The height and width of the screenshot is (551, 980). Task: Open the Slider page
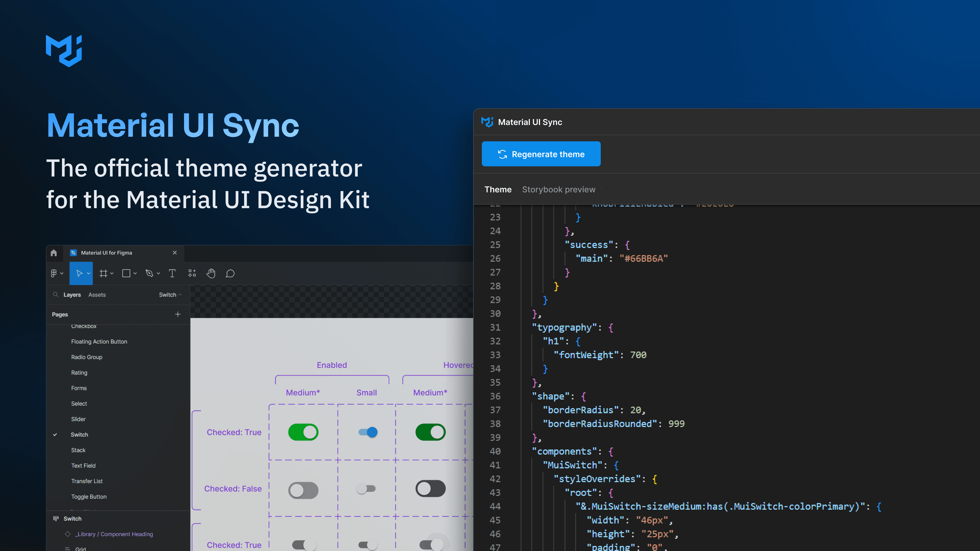click(x=78, y=419)
